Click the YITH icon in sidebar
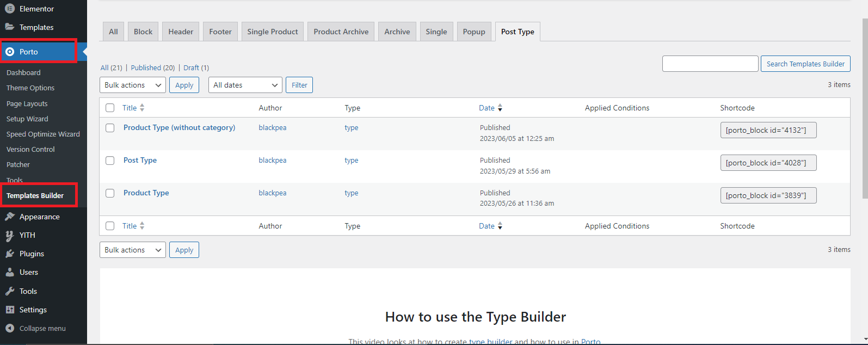Screen dimensions: 868x345 10,235
